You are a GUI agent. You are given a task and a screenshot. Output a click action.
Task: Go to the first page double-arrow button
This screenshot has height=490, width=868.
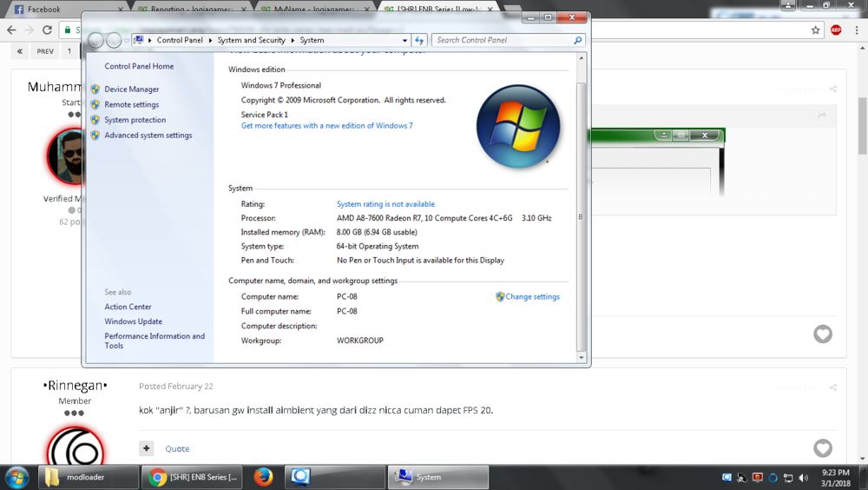coord(19,51)
